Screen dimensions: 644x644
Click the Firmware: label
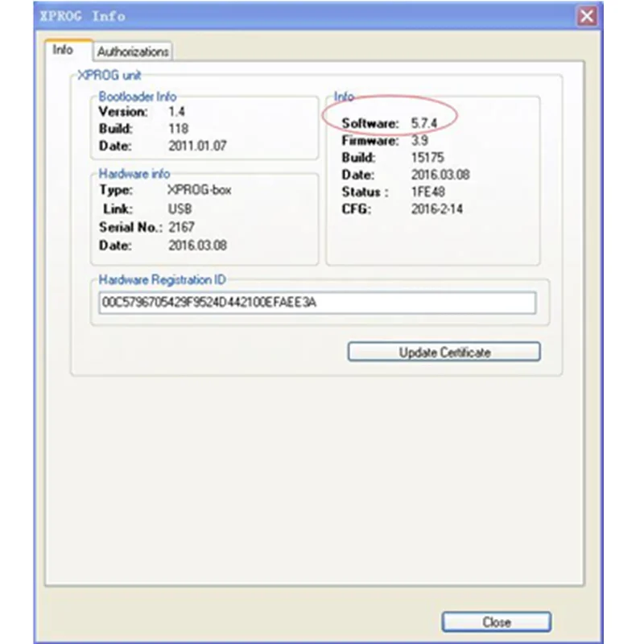(370, 140)
